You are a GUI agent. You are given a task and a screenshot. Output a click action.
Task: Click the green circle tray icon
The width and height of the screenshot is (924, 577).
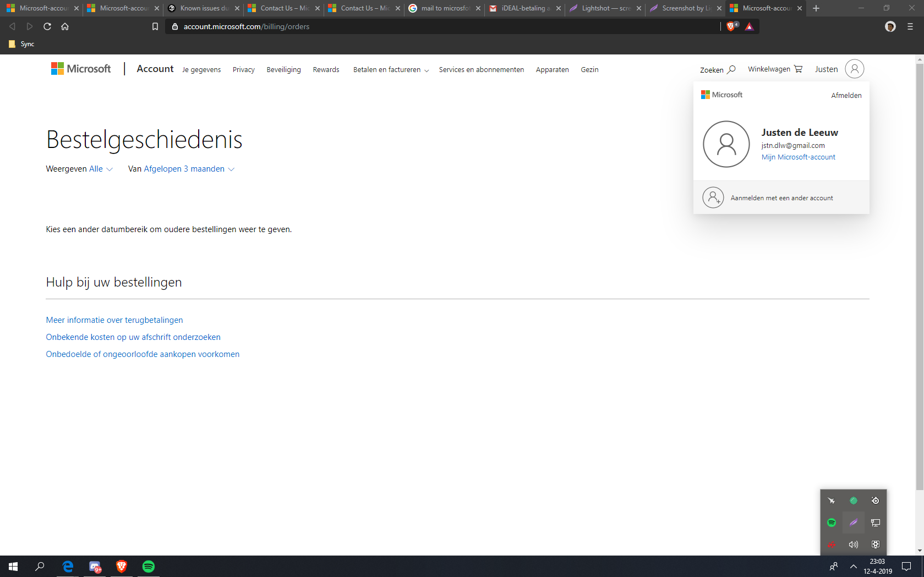pos(854,501)
